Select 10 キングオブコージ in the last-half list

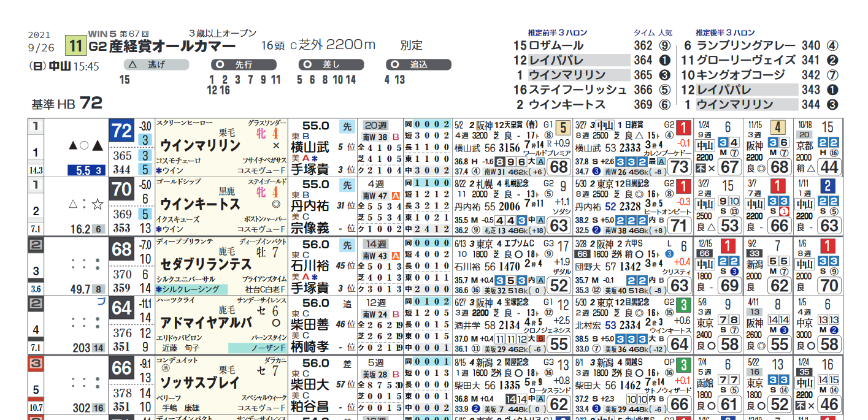[733, 75]
